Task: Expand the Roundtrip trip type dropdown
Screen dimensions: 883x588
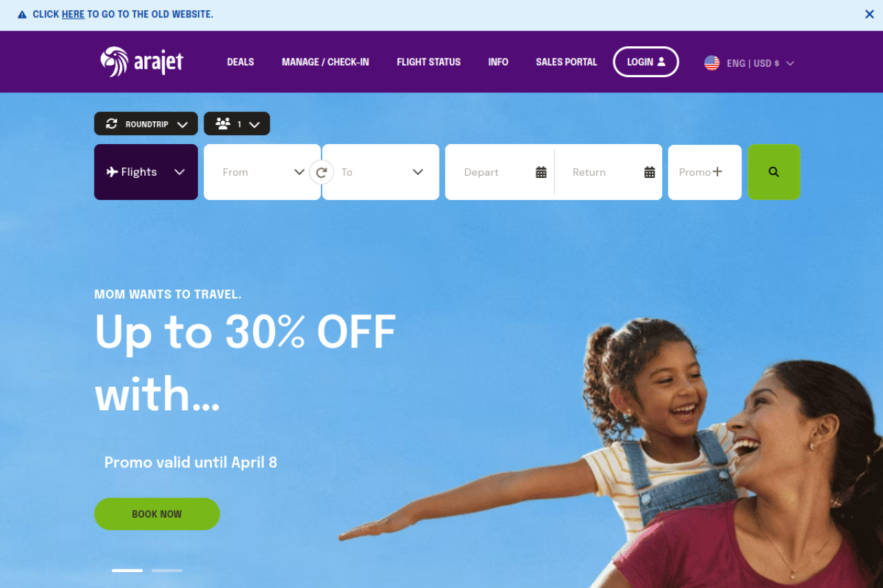Action: 146,124
